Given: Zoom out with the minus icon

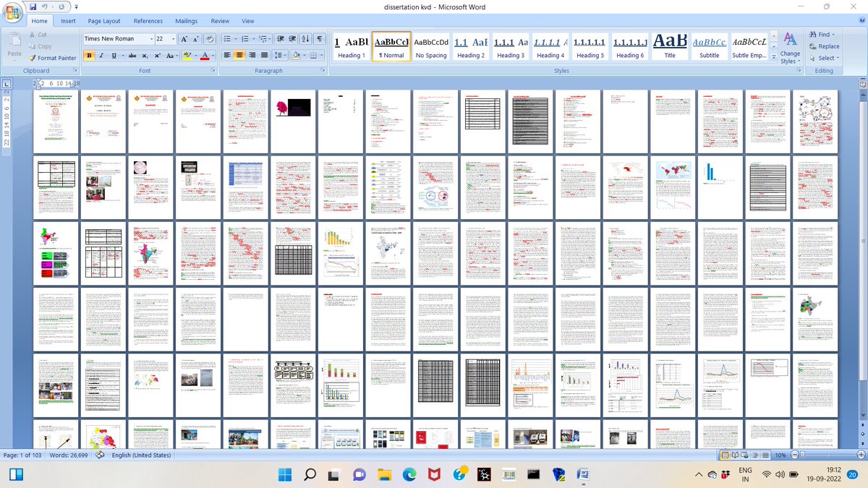Looking at the screenshot, I should (794, 455).
